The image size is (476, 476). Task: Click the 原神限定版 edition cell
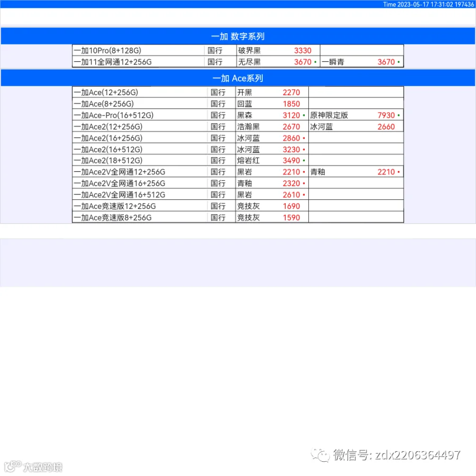(x=329, y=115)
